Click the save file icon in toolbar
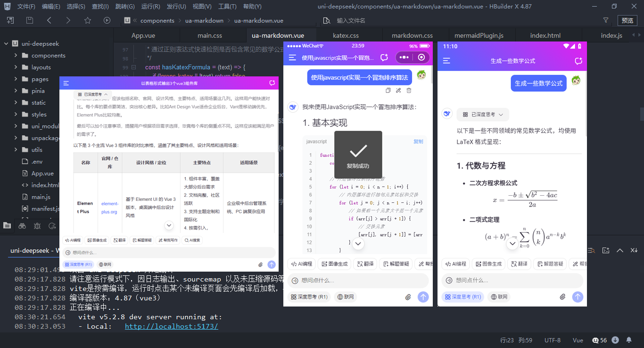The height and width of the screenshot is (348, 644). (30, 20)
